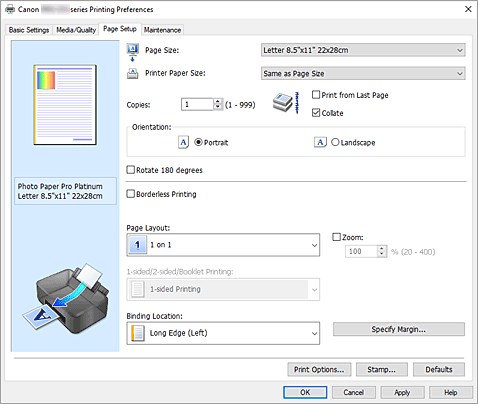Viewport: 478px width, 404px height.
Task: Tick Borderless Printing checkbox
Action: [x=131, y=194]
